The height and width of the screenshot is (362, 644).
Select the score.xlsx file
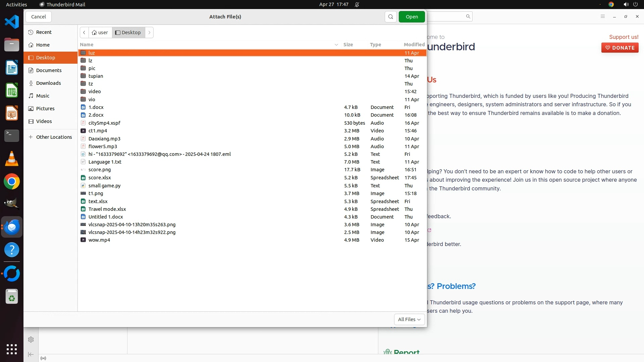(x=100, y=178)
